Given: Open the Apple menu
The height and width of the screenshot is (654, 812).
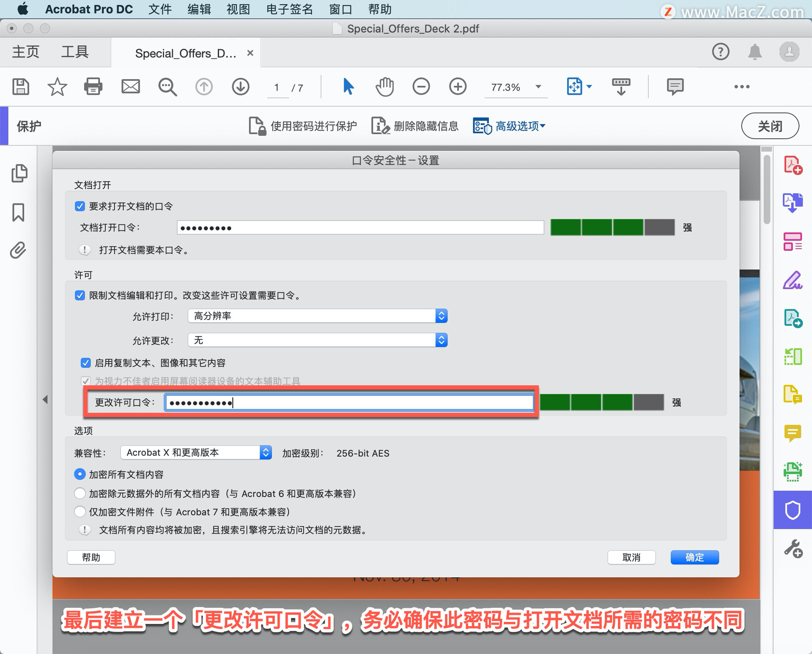Looking at the screenshot, I should tap(22, 8).
